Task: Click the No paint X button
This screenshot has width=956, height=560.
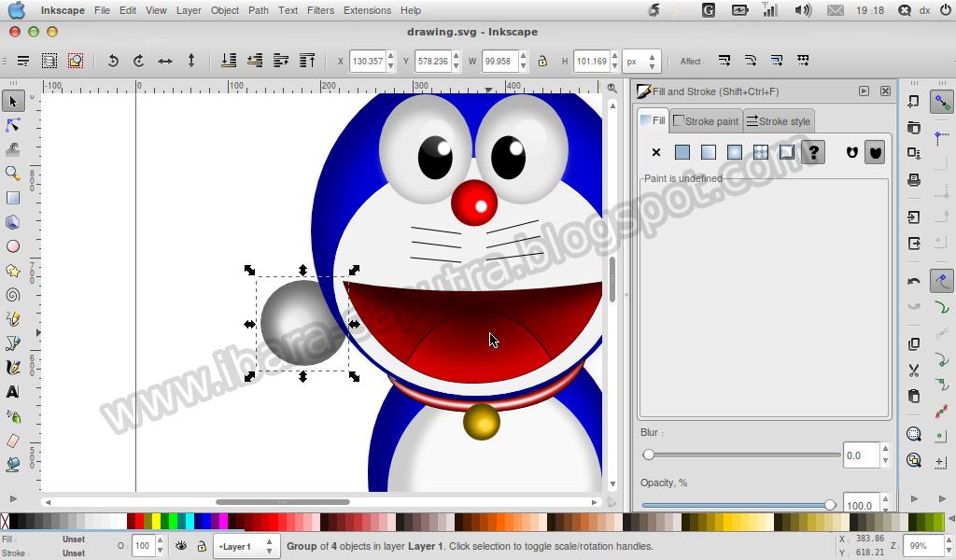Action: tap(656, 152)
